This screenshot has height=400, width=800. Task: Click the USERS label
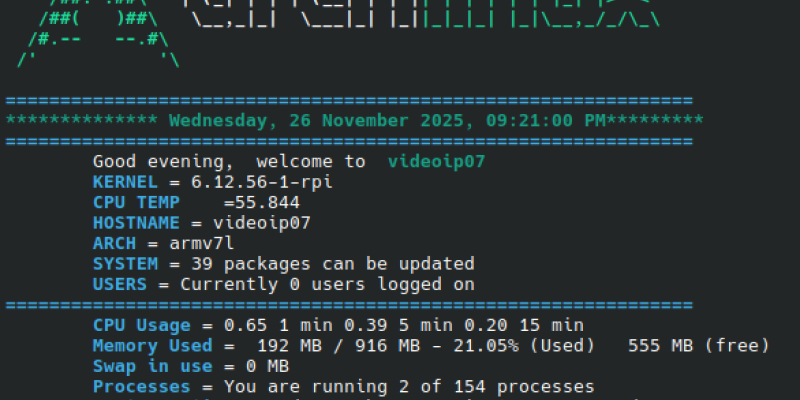(120, 284)
